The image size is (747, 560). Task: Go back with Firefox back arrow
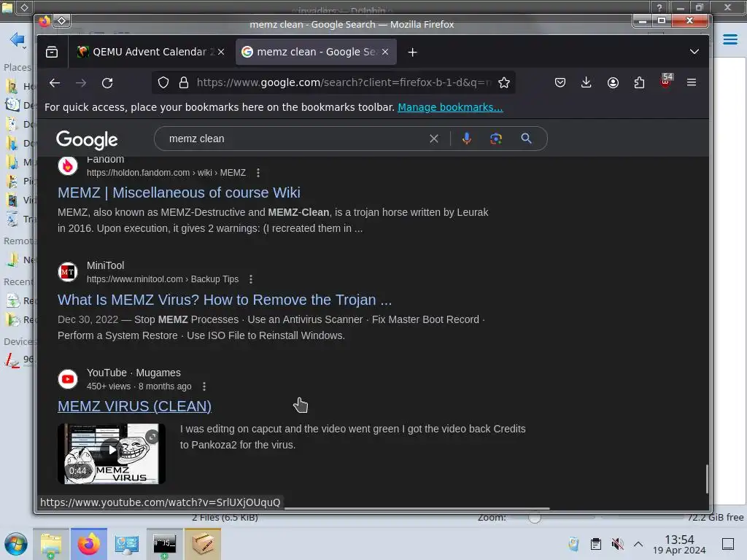point(55,83)
